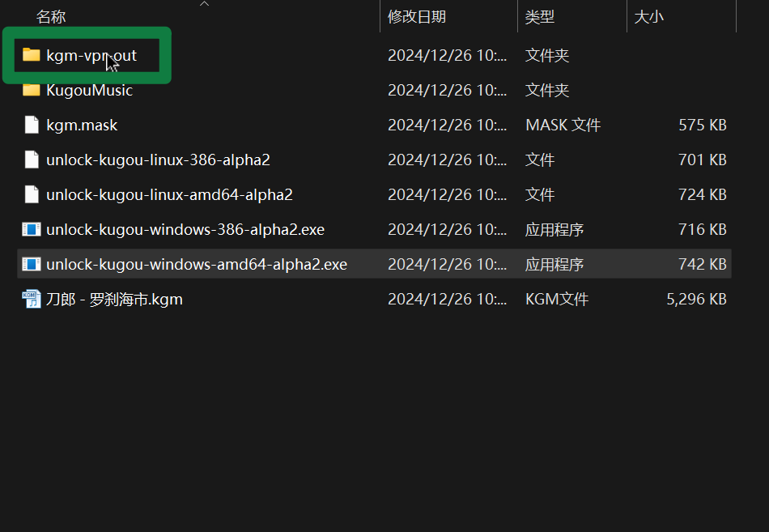Click the 716 KB size cell
The image size is (769, 532).
[703, 230]
